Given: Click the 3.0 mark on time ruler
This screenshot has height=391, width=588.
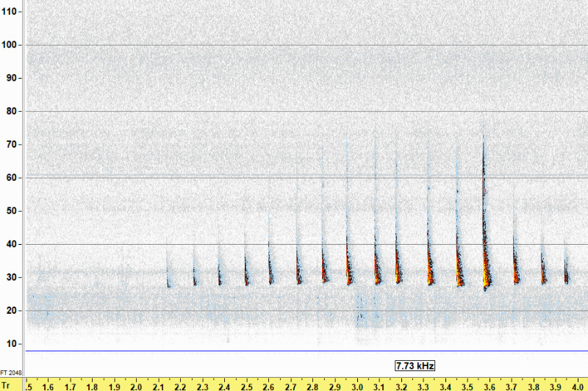Looking at the screenshot, I should [x=357, y=385].
